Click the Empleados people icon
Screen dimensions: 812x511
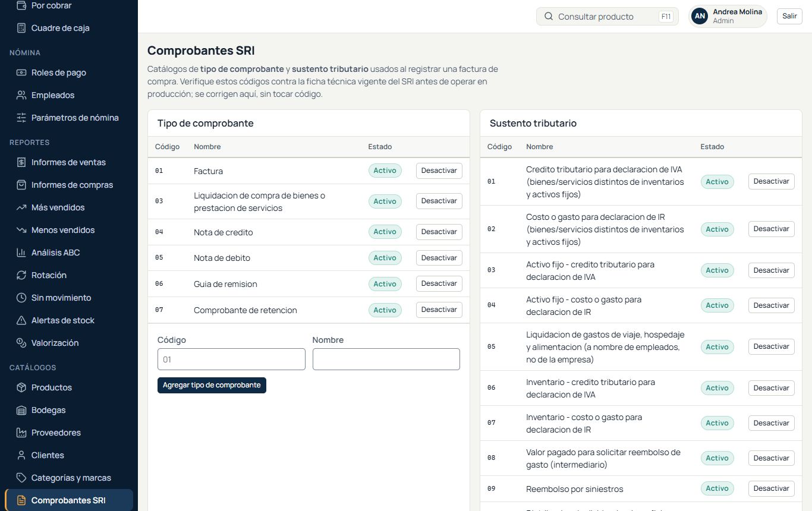(x=21, y=95)
